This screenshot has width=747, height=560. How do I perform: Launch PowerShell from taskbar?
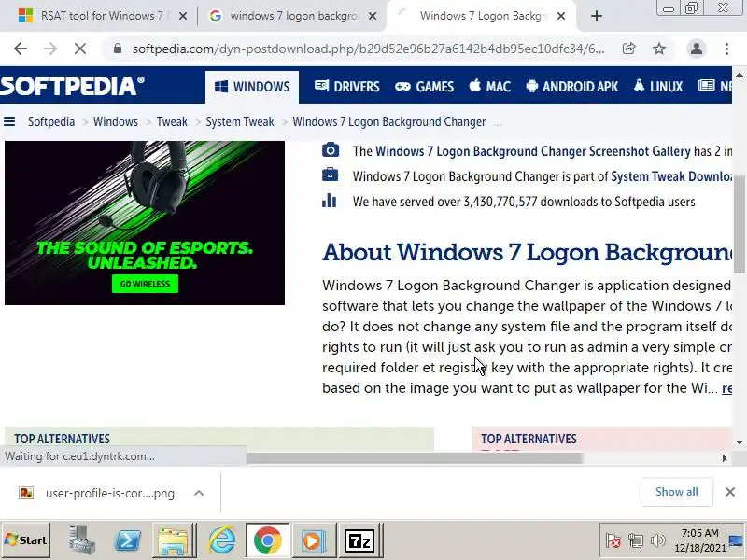point(128,540)
